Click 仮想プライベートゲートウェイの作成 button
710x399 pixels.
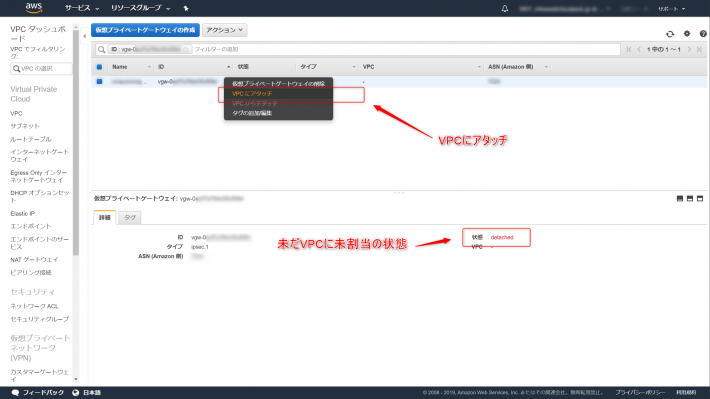[145, 30]
